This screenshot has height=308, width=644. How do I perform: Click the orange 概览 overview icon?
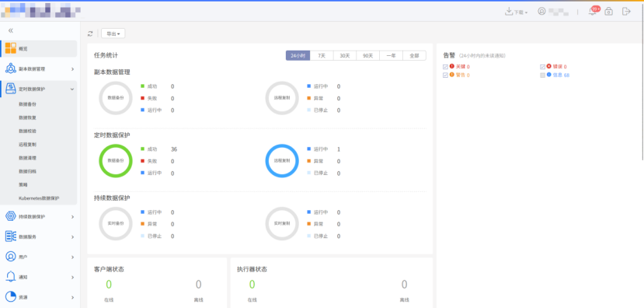[x=11, y=48]
